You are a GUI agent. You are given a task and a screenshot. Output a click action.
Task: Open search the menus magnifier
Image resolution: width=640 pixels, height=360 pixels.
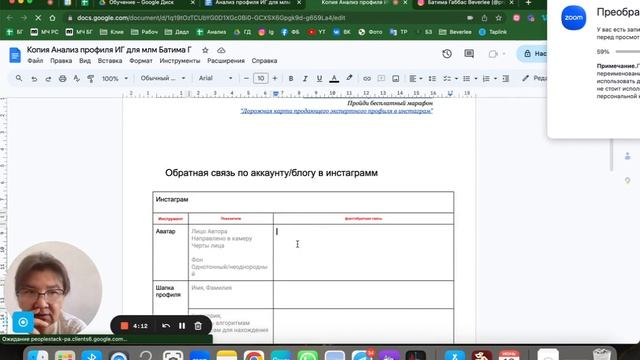[19, 78]
